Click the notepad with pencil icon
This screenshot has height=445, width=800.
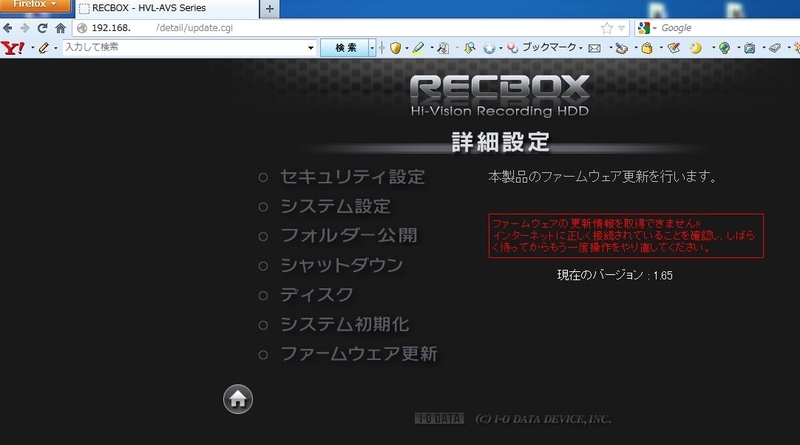[x=673, y=48]
